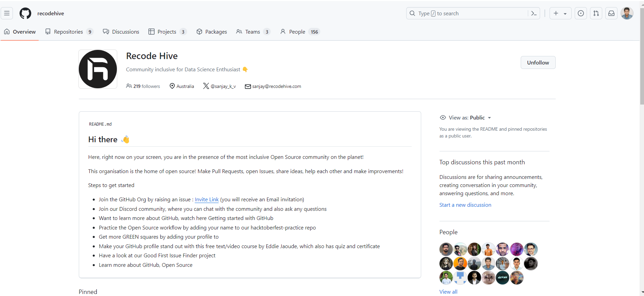Open first avatar in People top row
Image resolution: width=644 pixels, height=296 pixels.
point(446,249)
